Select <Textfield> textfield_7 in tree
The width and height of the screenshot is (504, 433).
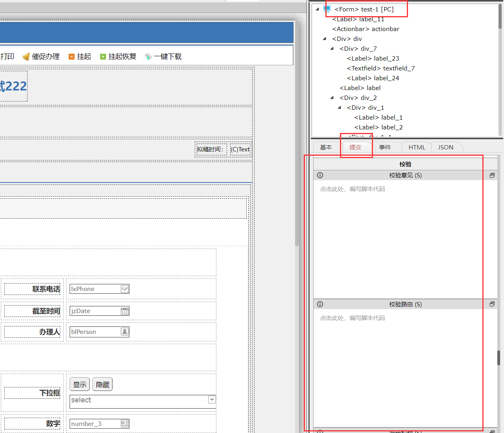[x=381, y=68]
